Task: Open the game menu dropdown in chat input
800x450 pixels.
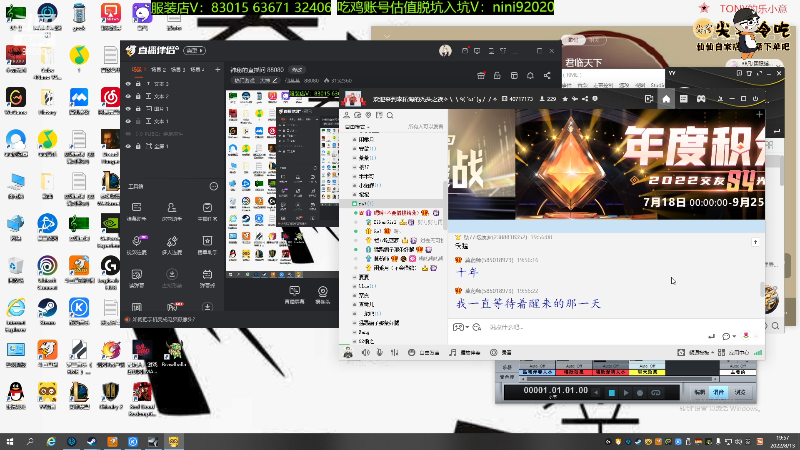Action: pos(461,327)
